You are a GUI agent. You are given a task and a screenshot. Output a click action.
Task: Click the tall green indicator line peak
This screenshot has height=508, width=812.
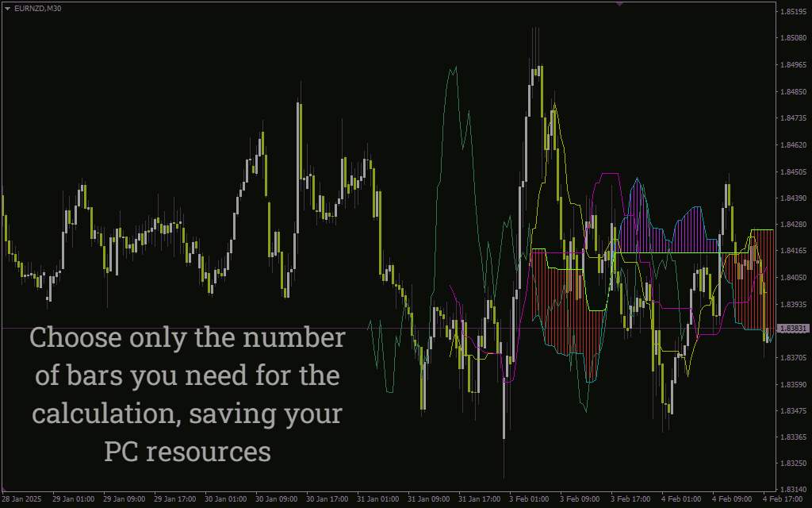454,70
